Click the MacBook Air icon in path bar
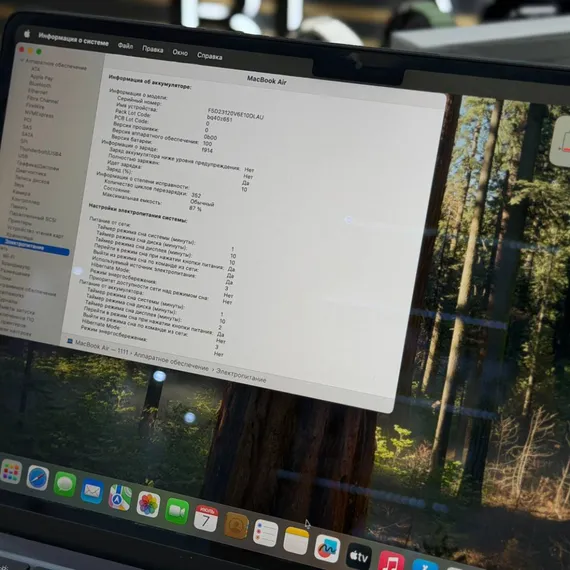 70,341
